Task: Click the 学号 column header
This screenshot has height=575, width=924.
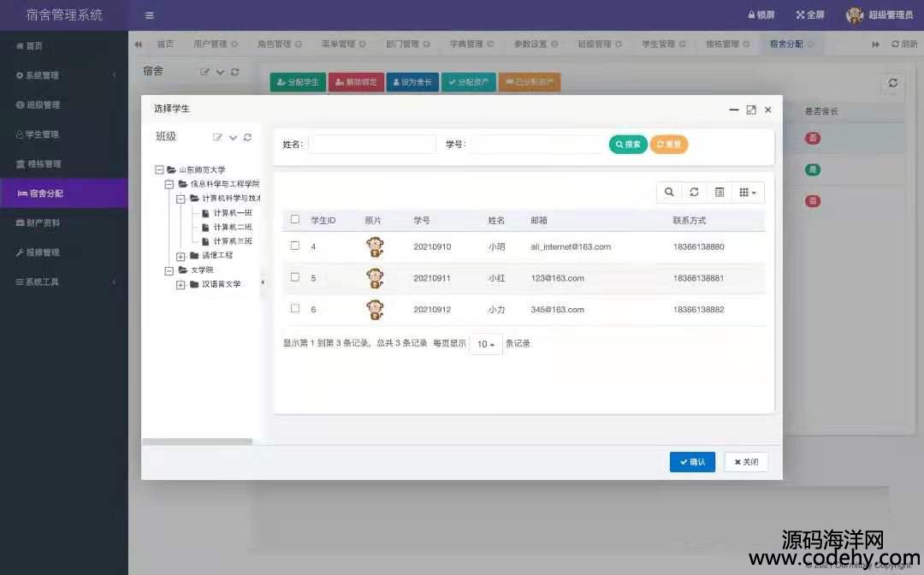Action: (421, 221)
